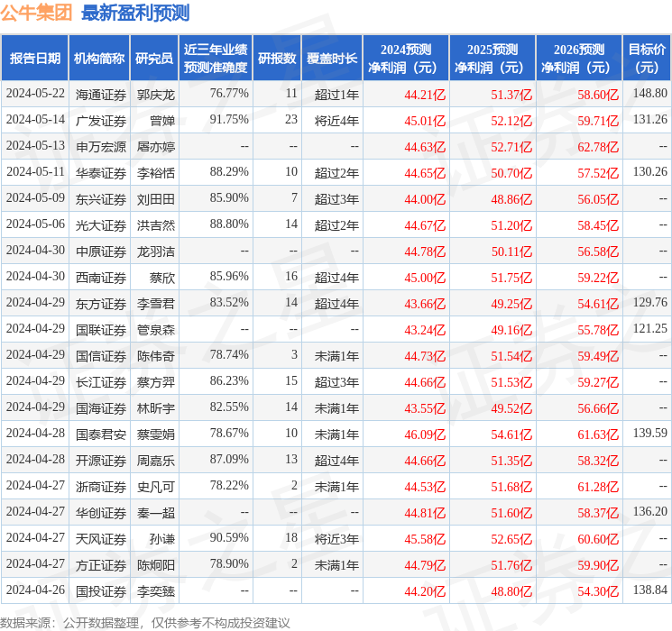The height and width of the screenshot is (631, 672).
Task: Click date cell 2024-04-26
Action: pyautogui.click(x=35, y=590)
